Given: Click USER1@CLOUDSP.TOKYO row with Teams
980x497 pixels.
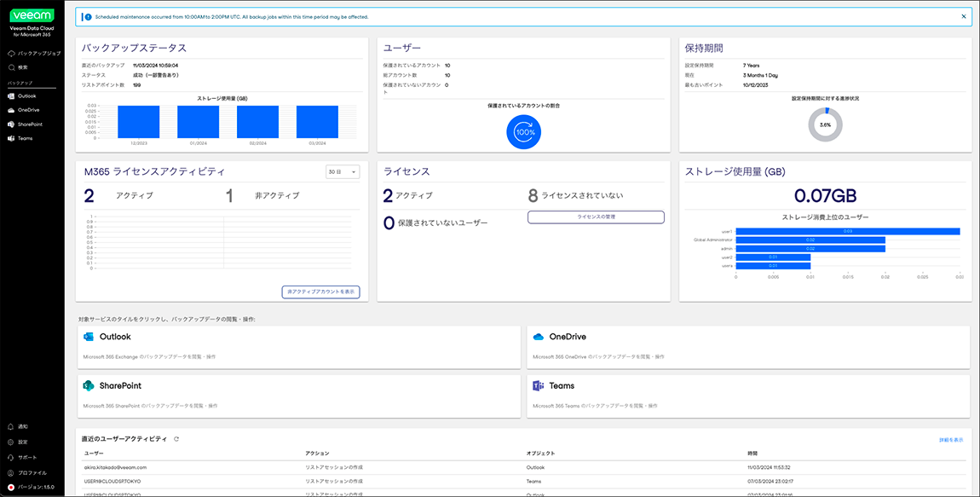Looking at the screenshot, I should click(525, 482).
